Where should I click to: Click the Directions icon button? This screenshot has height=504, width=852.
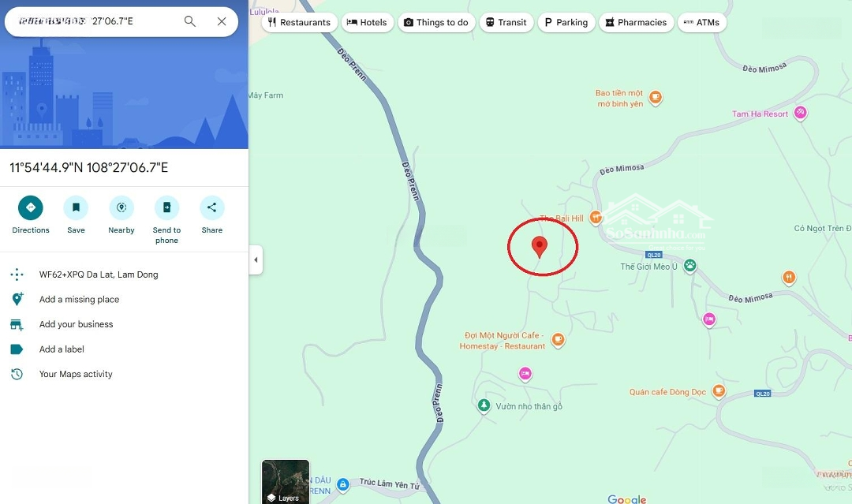pyautogui.click(x=31, y=208)
